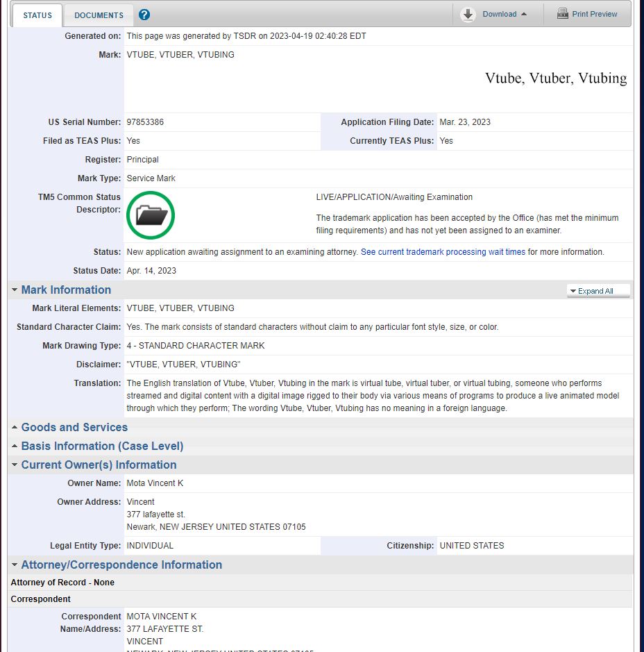This screenshot has height=652, width=644.
Task: Click the 4 - STANDARD CHARACTER MARK value
Action: click(x=196, y=346)
